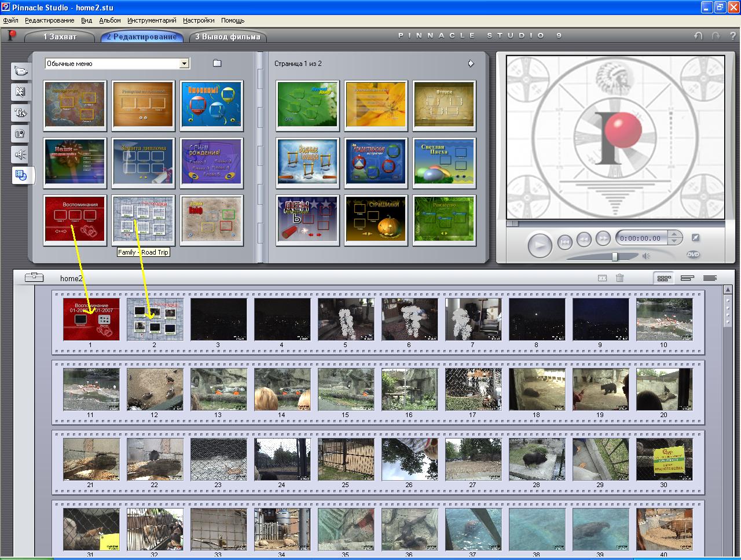
Task: Select the Family - Road Trip menu
Action: pos(143,220)
